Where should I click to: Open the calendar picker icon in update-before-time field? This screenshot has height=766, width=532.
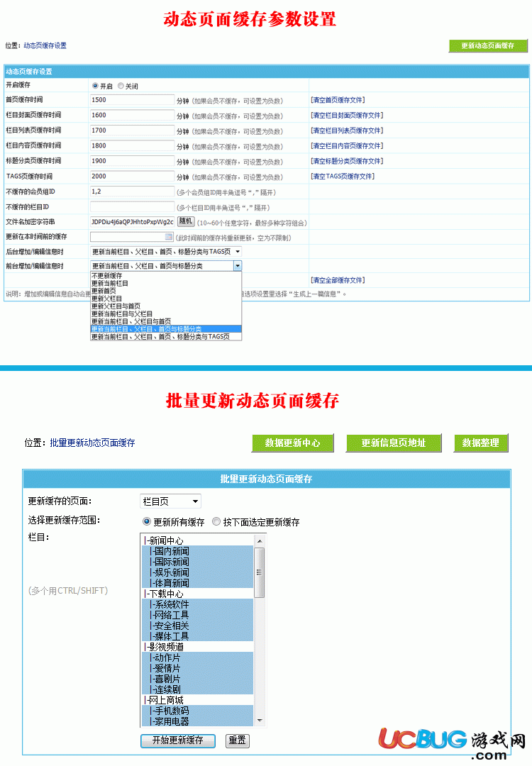(169, 237)
